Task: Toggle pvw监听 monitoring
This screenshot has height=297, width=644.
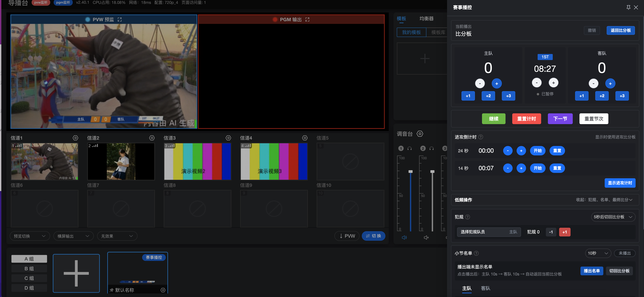Action: [41, 3]
